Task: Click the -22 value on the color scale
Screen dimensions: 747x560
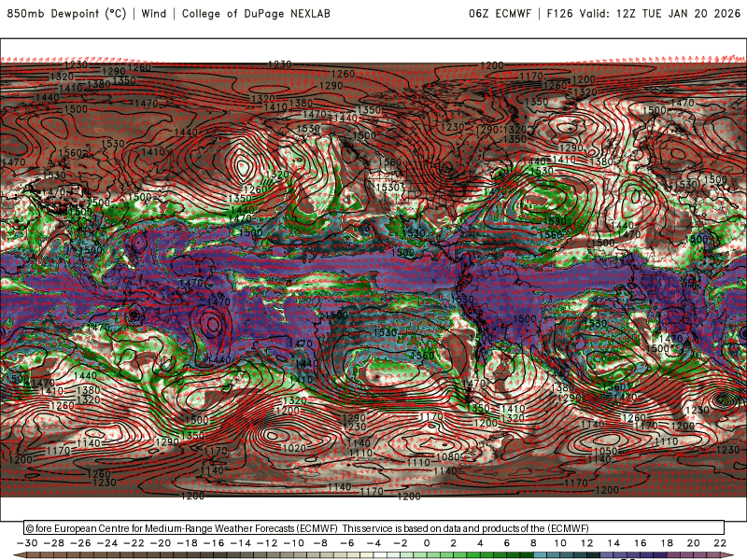Action: (134, 543)
